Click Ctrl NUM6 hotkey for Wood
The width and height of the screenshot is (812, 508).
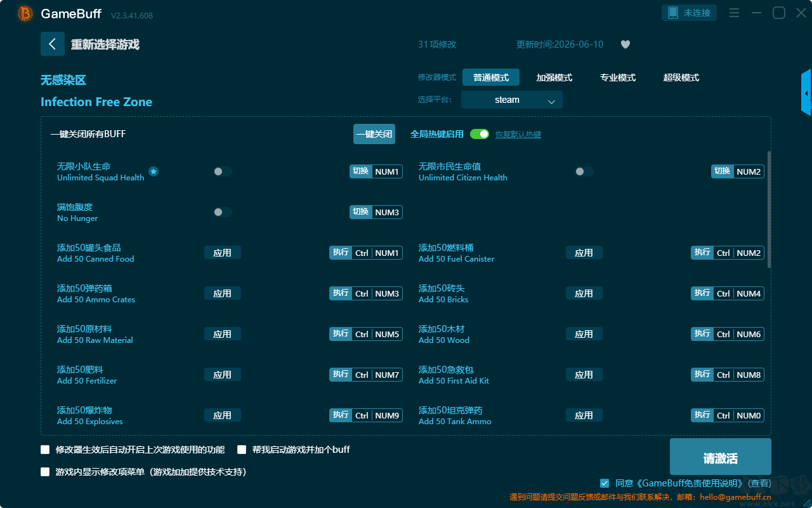point(728,334)
